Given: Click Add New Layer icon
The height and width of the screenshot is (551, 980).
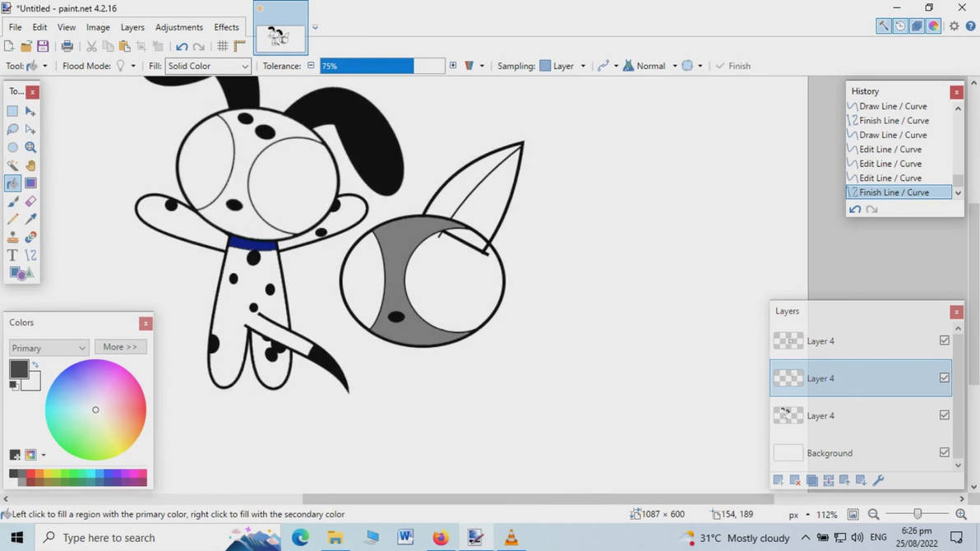Looking at the screenshot, I should (x=778, y=479).
